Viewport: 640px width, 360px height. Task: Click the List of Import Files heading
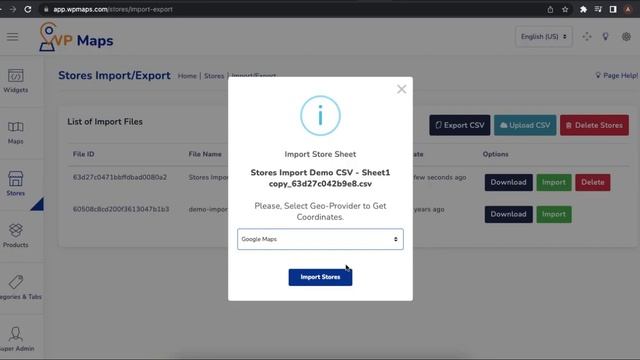105,122
